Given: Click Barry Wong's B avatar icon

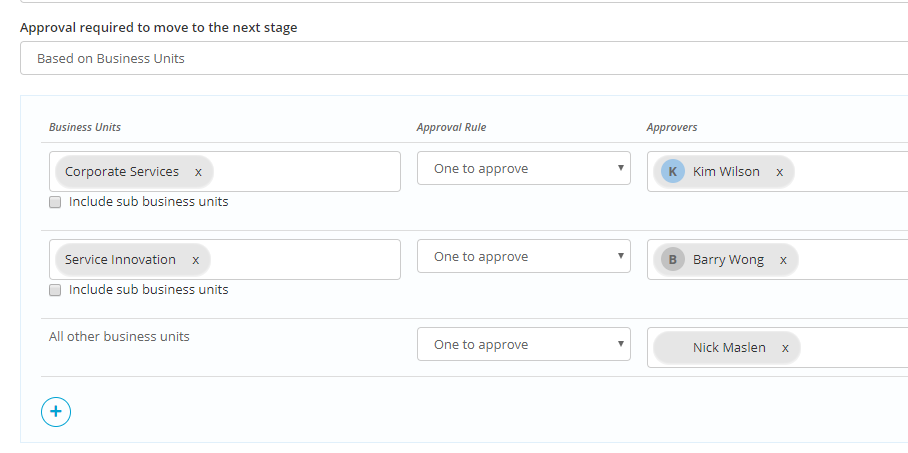Looking at the screenshot, I should coord(672,260).
